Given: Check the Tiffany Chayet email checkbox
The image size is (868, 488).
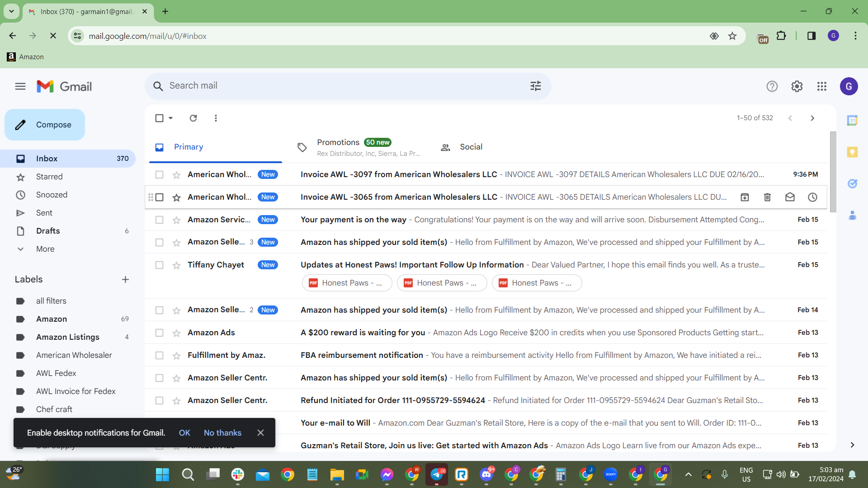Looking at the screenshot, I should pyautogui.click(x=159, y=265).
